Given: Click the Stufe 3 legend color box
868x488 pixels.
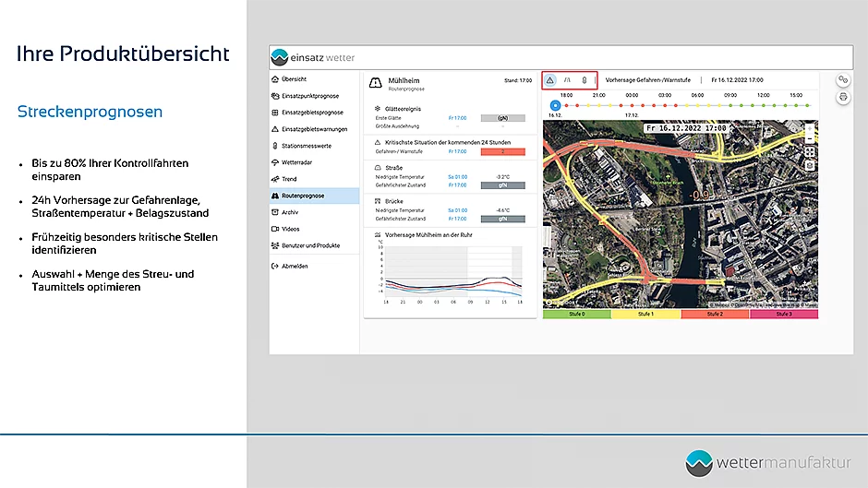Looking at the screenshot, I should tap(783, 315).
